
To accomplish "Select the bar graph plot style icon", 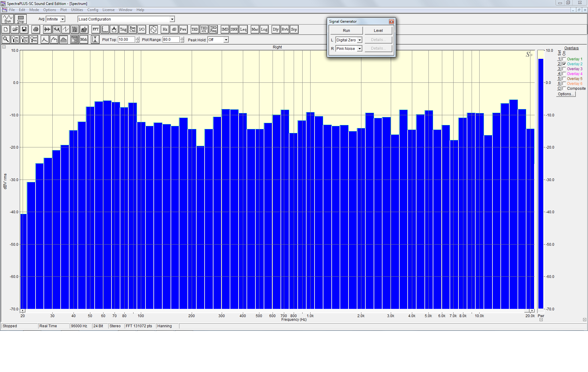I will pos(63,40).
